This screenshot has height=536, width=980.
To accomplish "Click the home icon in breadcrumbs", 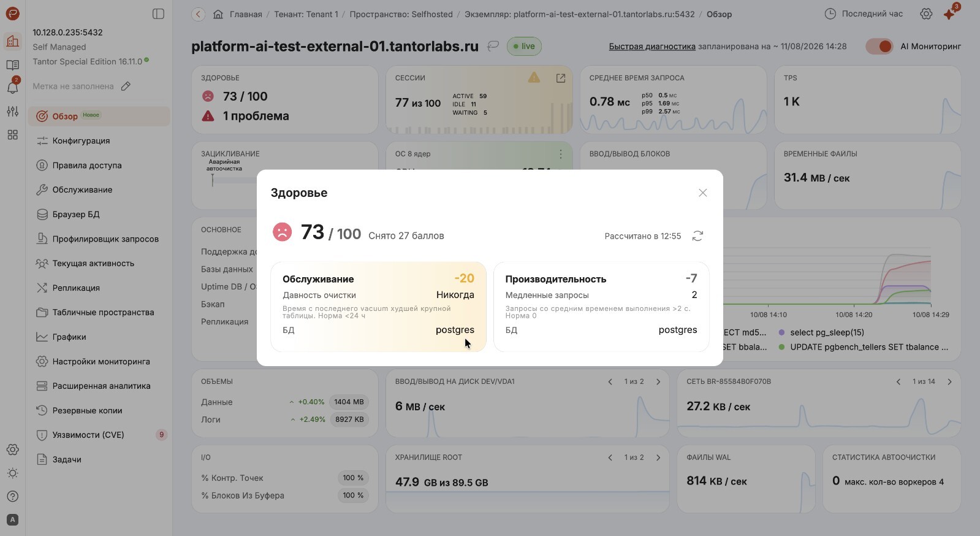I will coord(218,14).
